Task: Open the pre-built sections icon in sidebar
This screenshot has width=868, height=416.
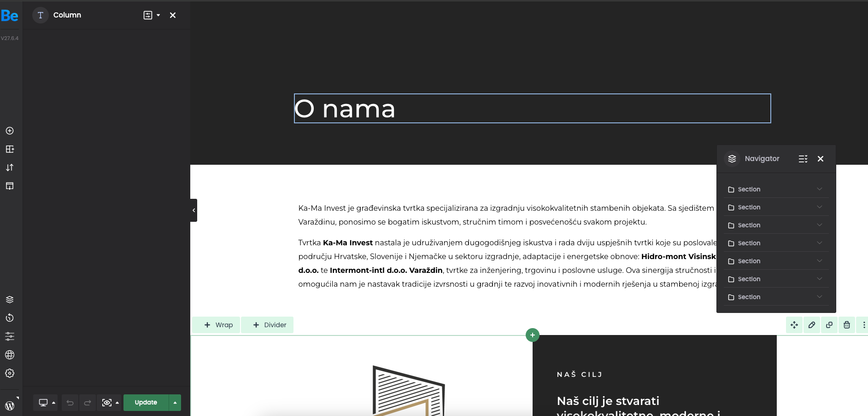Action: click(x=10, y=149)
